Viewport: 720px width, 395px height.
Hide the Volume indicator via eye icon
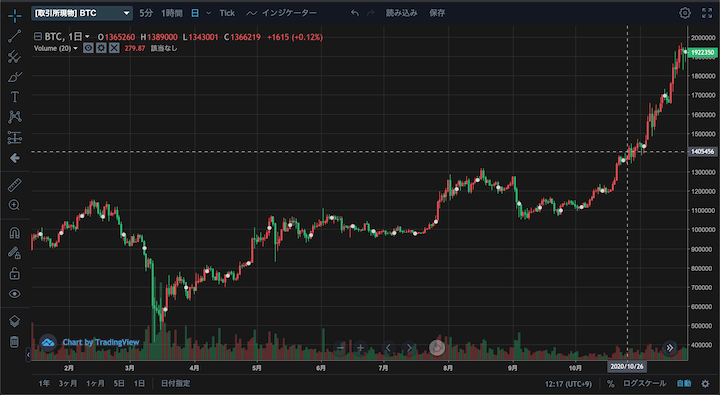88,48
